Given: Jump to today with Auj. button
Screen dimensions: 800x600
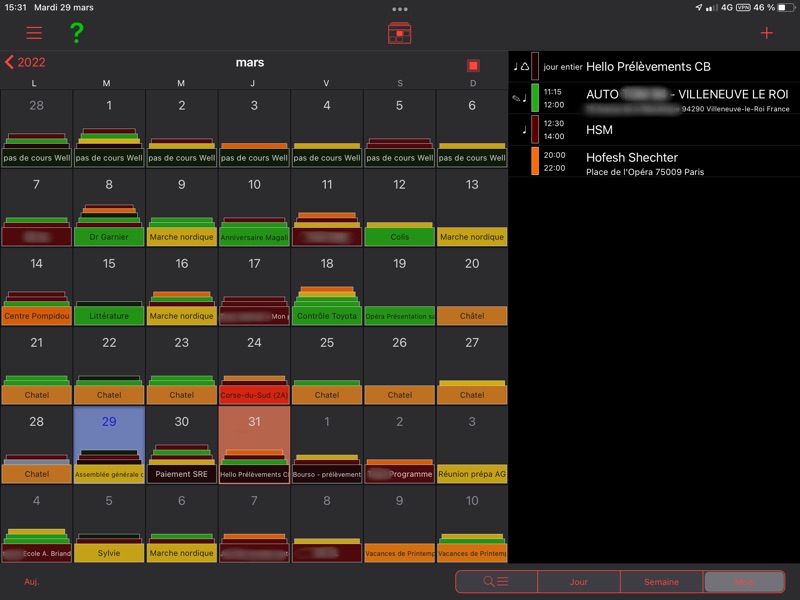Looking at the screenshot, I should 32,581.
